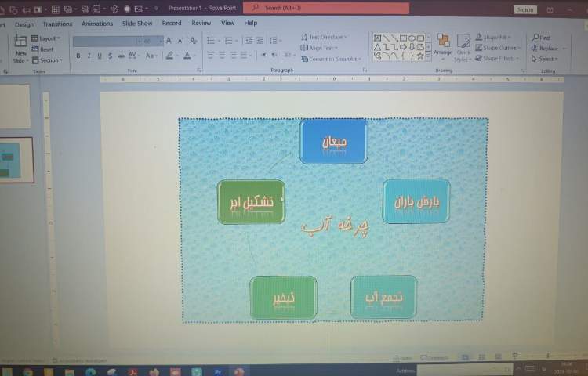Open the font name dropdown
The image size is (588, 376).
[139, 41]
